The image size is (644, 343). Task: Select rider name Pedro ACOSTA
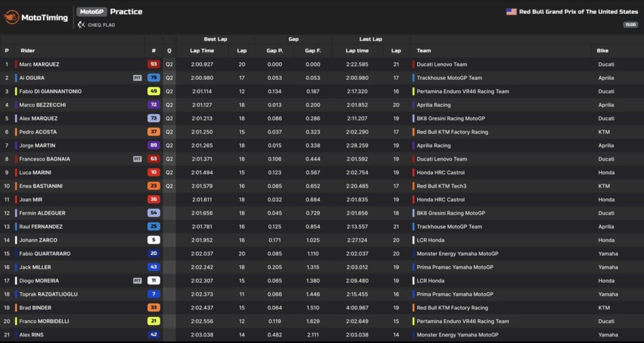tap(38, 132)
